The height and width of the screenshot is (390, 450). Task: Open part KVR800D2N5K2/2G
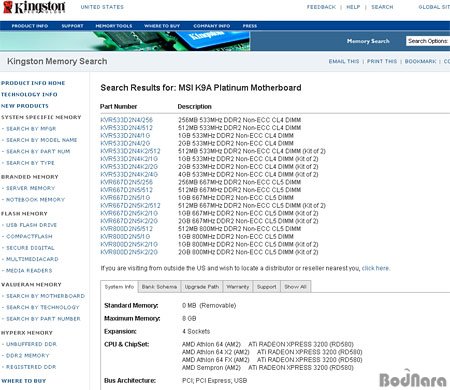pyautogui.click(x=129, y=252)
